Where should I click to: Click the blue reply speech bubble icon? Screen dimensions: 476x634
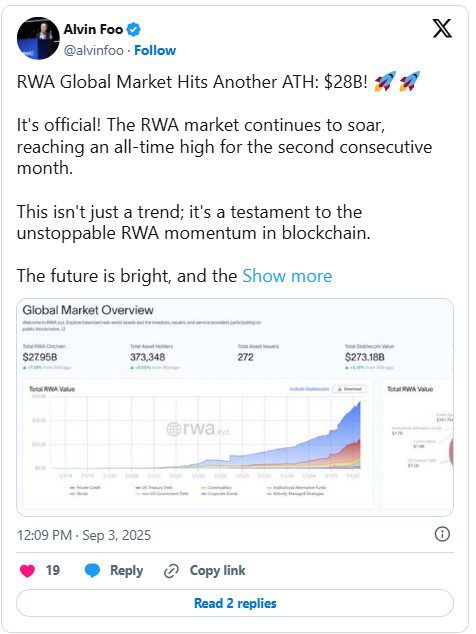92,571
